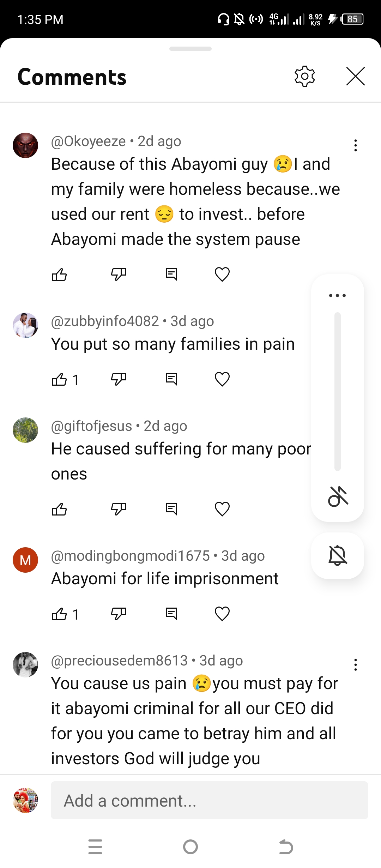Screen dimensions: 381x868
Task: Reply to @giftofjesus comment
Action: click(x=171, y=509)
